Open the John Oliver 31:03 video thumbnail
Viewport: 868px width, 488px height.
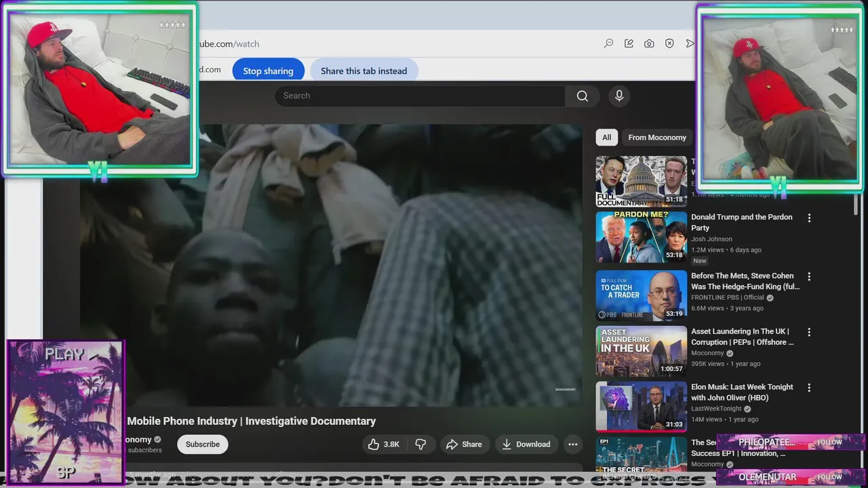(x=642, y=407)
